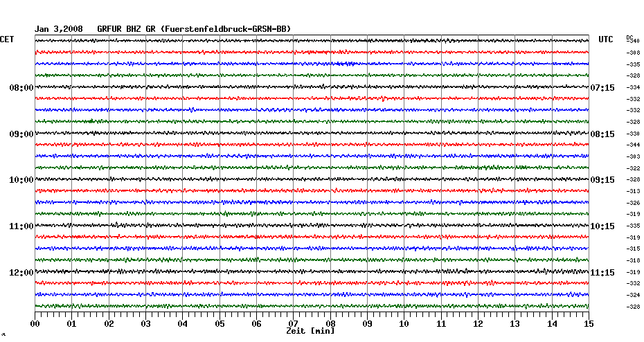
Task: Click DC offset value -326
Action: click(x=634, y=203)
